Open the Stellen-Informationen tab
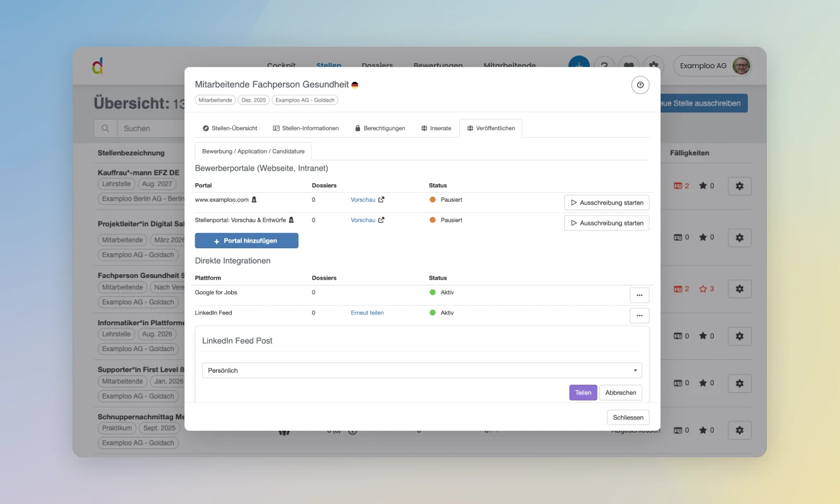 pos(306,128)
